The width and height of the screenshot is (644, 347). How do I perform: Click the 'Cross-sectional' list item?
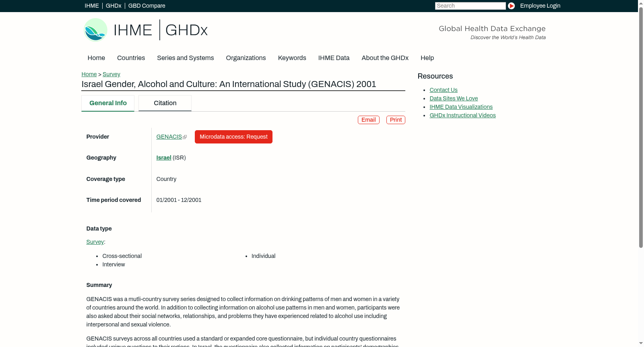[122, 256]
